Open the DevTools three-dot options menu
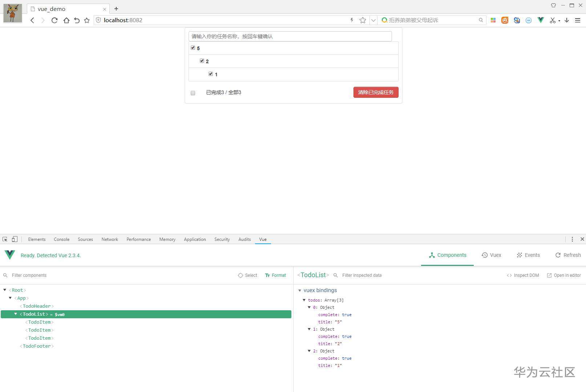586x392 pixels. point(572,239)
